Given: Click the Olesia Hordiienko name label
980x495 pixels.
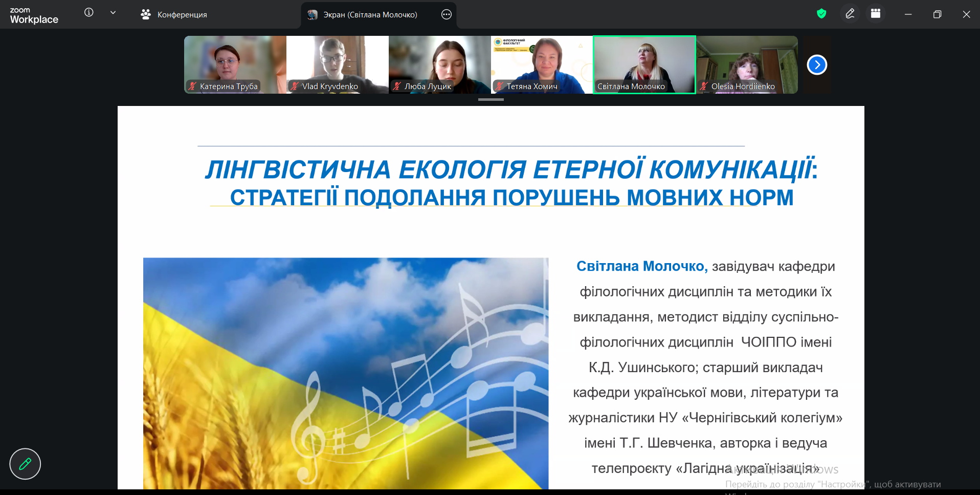Looking at the screenshot, I should point(743,87).
